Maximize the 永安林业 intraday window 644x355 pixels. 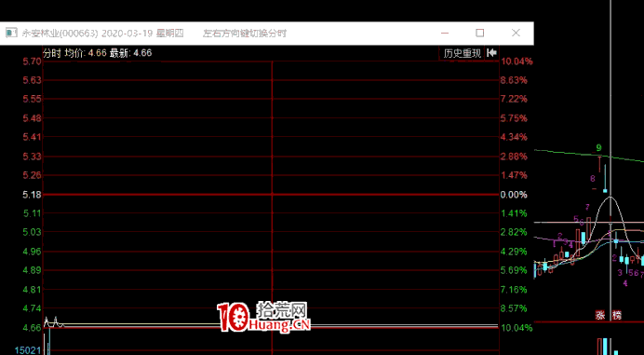point(479,33)
